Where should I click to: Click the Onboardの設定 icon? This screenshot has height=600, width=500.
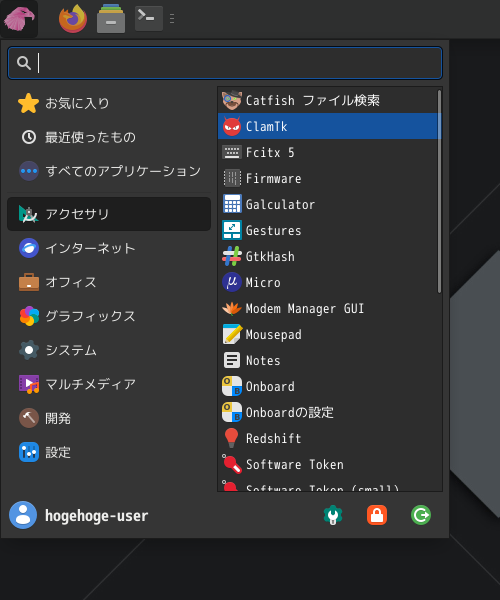click(x=232, y=412)
